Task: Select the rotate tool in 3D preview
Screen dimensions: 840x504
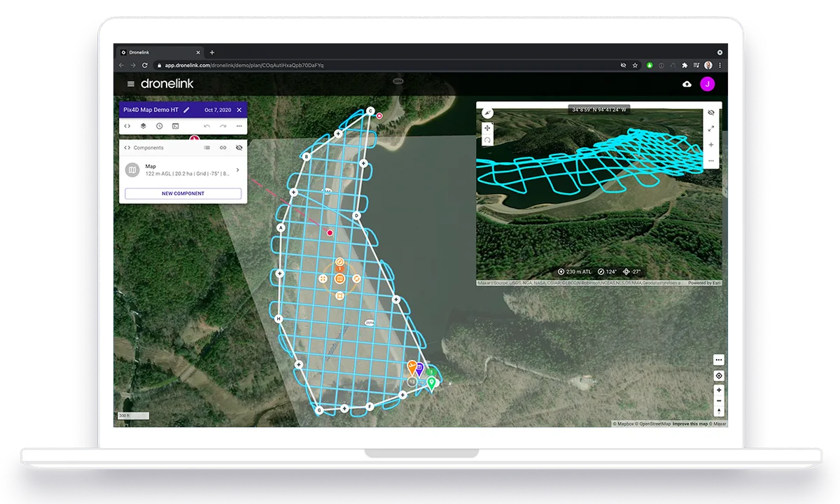Action: [488, 140]
